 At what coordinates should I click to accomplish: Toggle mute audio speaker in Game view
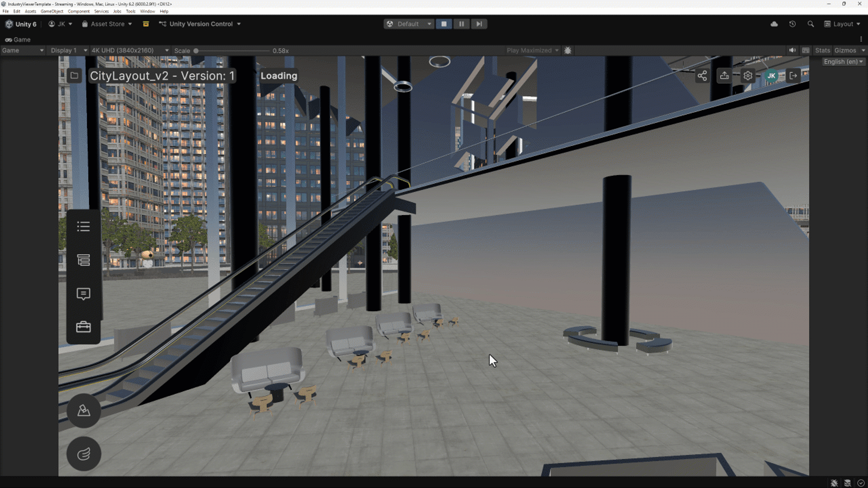pyautogui.click(x=792, y=50)
